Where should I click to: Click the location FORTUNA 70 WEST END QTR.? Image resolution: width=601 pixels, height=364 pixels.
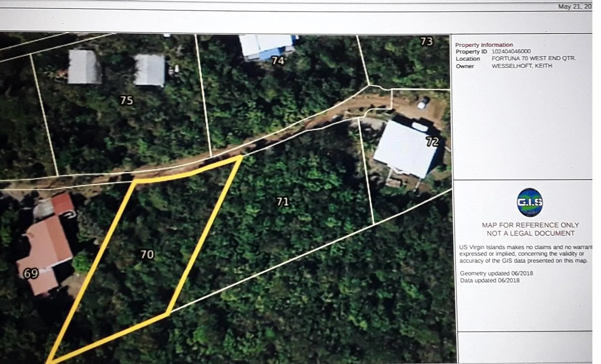[x=534, y=58]
